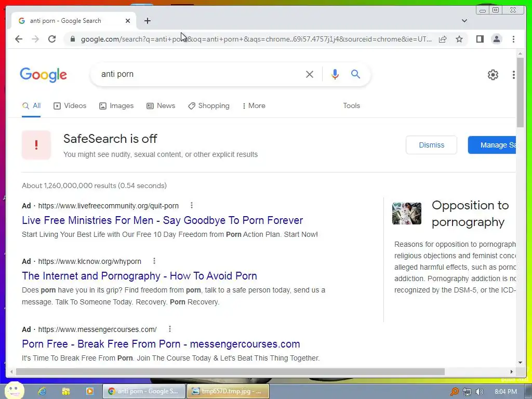Launch Internet Explorer from taskbar
Image resolution: width=532 pixels, height=399 pixels.
tap(42, 391)
